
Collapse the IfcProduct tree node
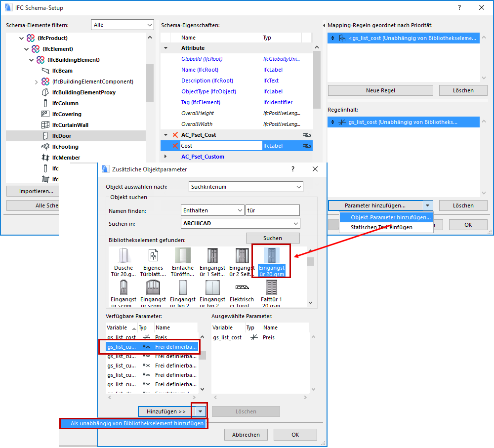tap(21, 38)
